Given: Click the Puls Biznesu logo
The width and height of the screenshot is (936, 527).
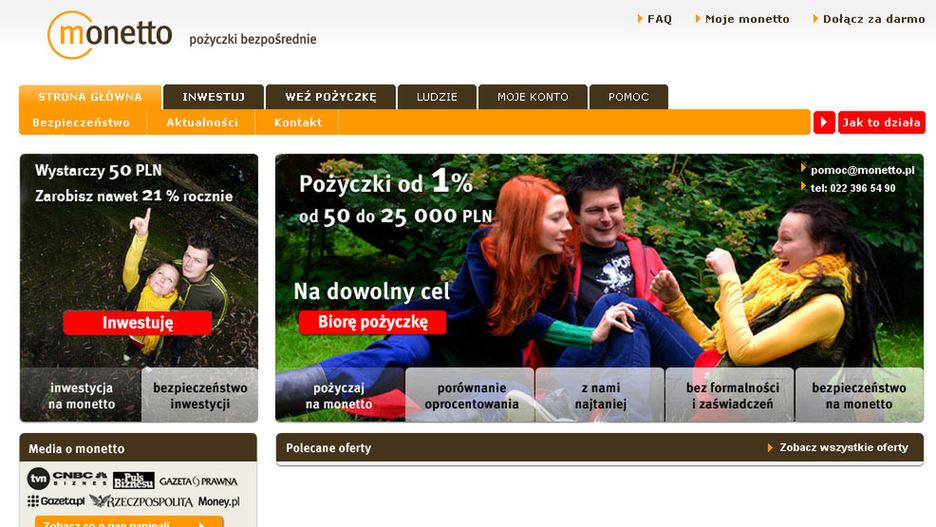Looking at the screenshot, I should (133, 480).
